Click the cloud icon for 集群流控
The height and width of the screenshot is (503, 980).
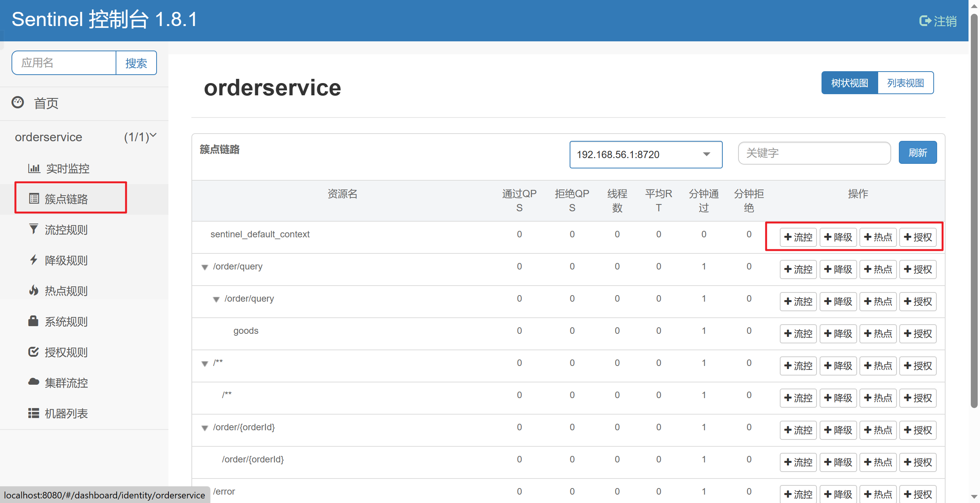(34, 382)
